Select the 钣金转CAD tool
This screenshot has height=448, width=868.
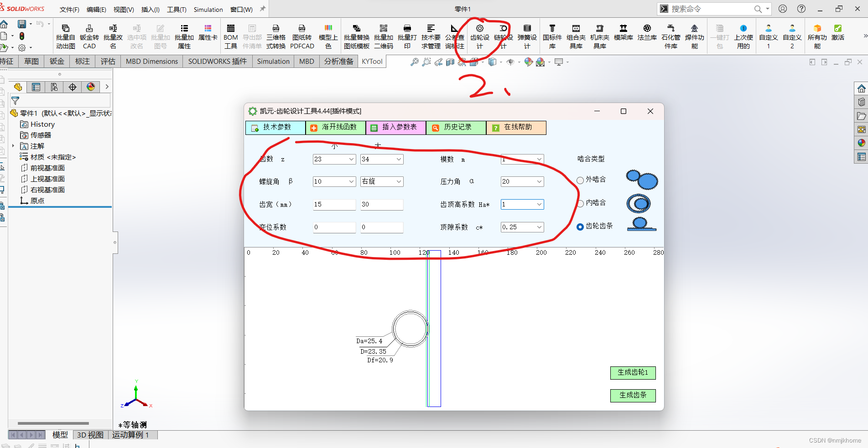point(88,36)
